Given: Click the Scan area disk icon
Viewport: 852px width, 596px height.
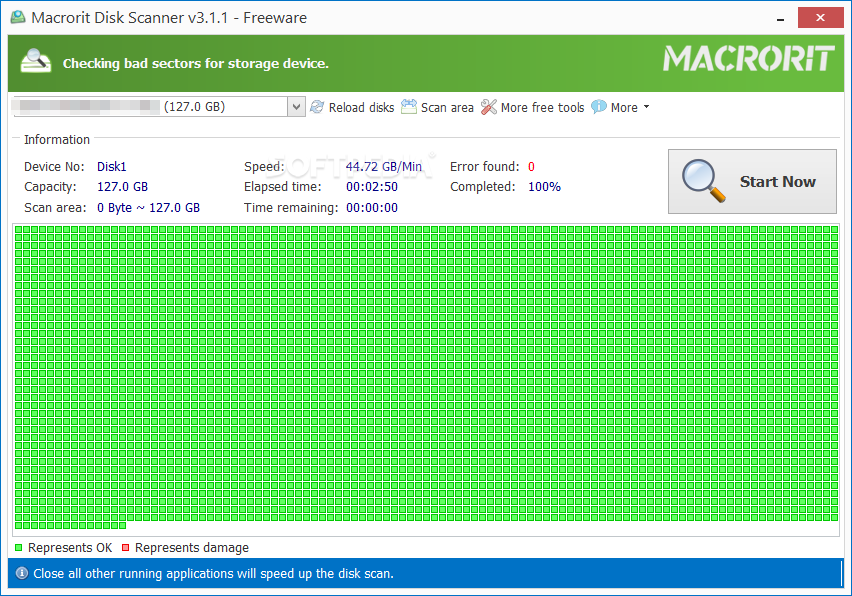Looking at the screenshot, I should coord(409,107).
